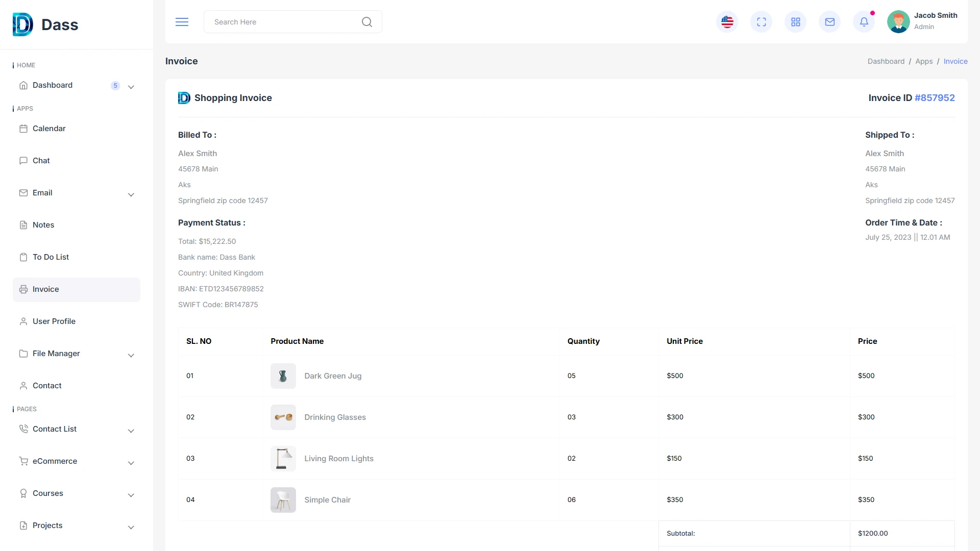The height and width of the screenshot is (551, 980).
Task: Click the Dashboard home icon
Action: 23,85
